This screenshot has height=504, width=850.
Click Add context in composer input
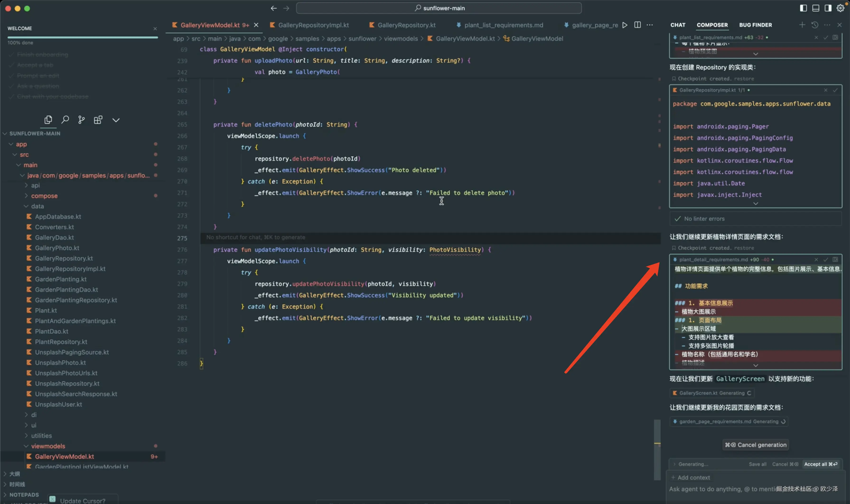(x=691, y=477)
